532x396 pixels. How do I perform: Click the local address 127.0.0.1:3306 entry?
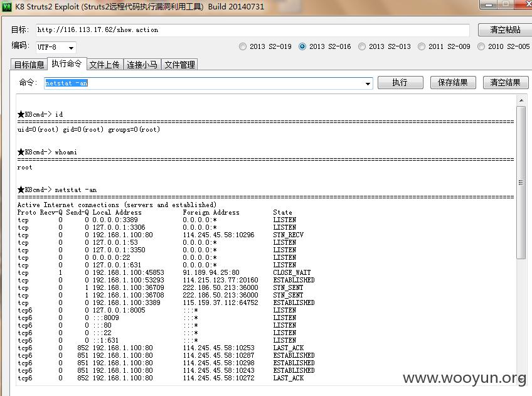[119, 227]
